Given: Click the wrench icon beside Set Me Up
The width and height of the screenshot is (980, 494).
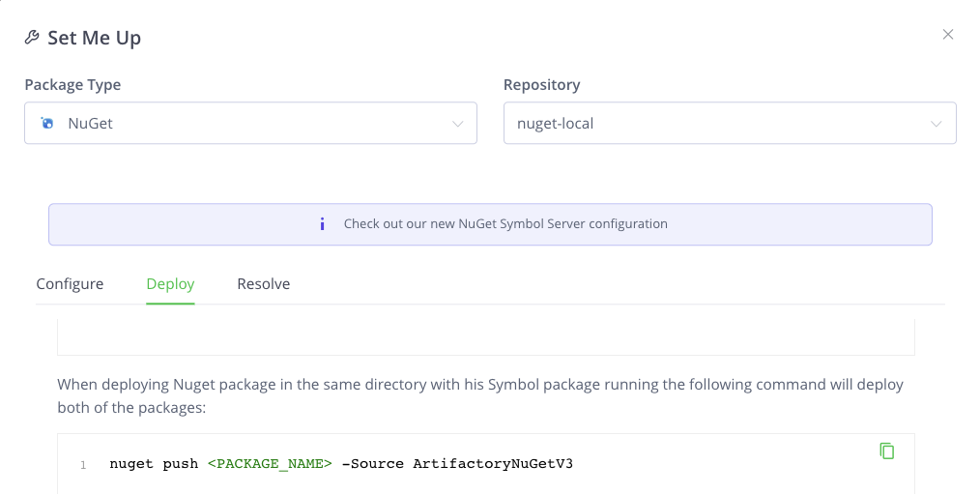Looking at the screenshot, I should (x=32, y=38).
